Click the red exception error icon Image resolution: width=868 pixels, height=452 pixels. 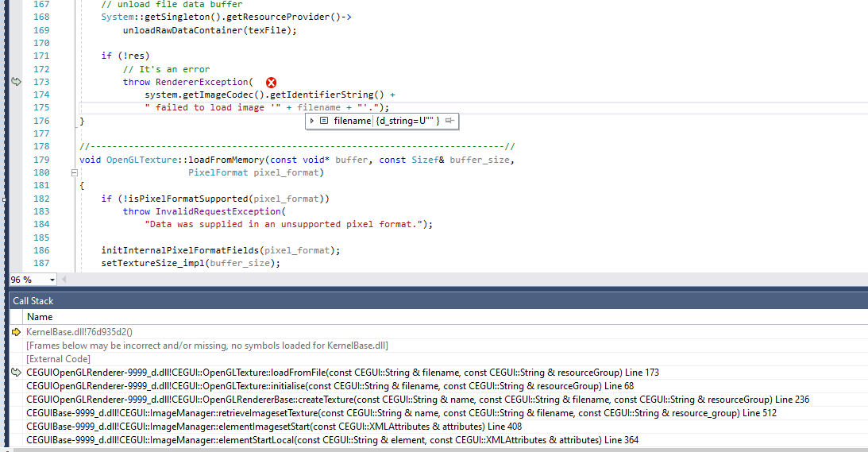tap(272, 83)
